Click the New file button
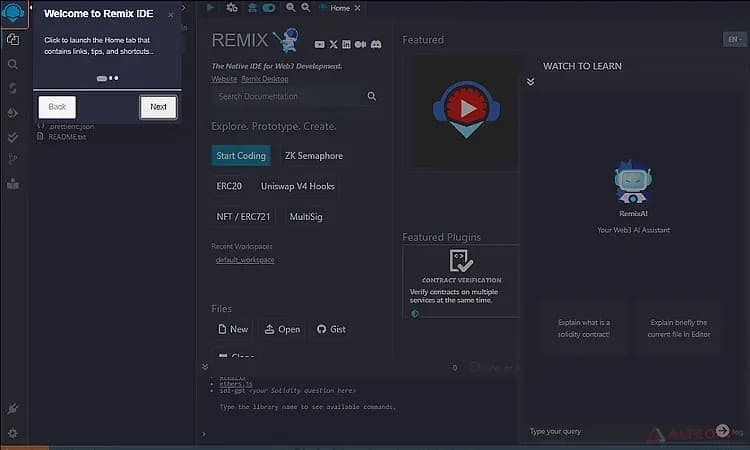Viewport: 750px width, 450px height. 233,329
